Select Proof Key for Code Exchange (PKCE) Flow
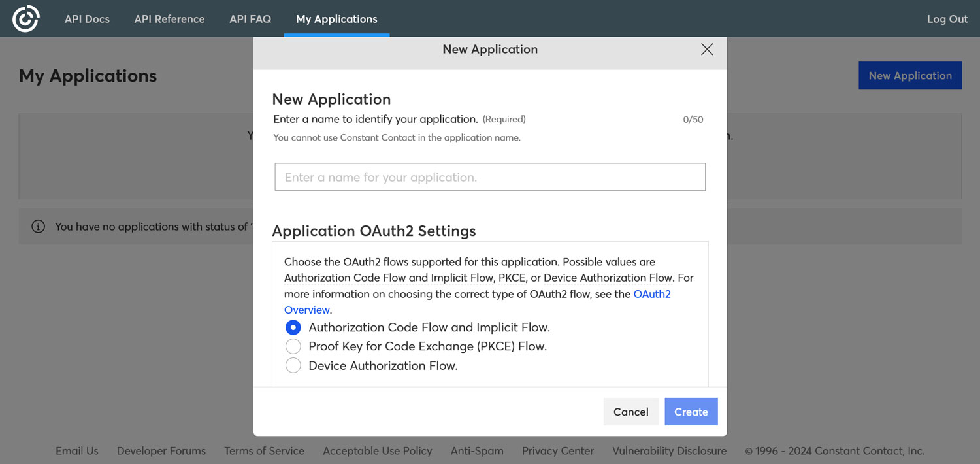 point(293,346)
